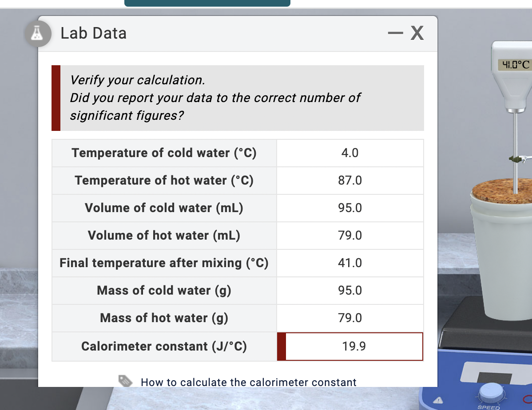Screen dimensions: 532x410
Task: Click the thermometer temperature display
Action: [515, 64]
